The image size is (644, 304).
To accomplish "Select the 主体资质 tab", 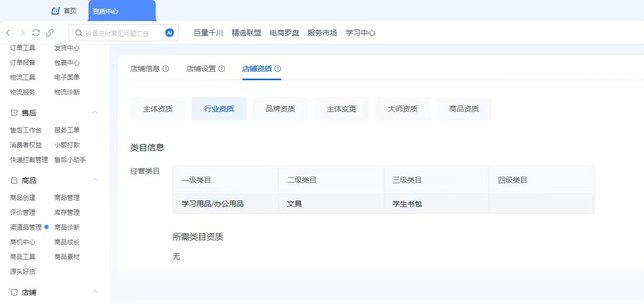I will (x=158, y=109).
